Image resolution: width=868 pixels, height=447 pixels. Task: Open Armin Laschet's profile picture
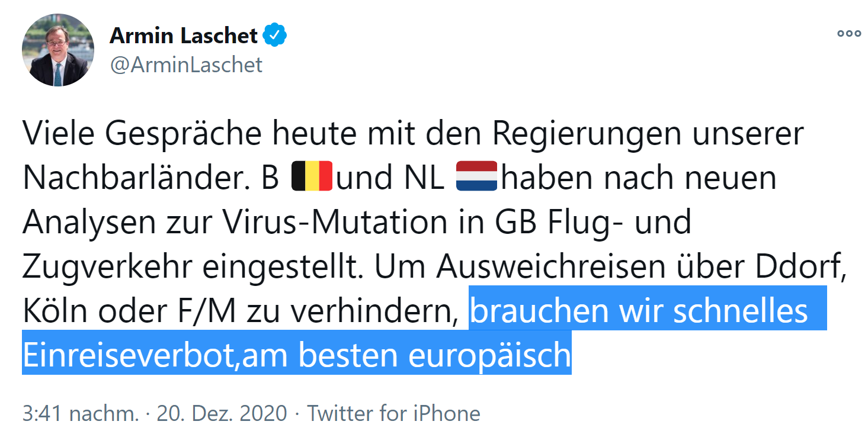tap(58, 50)
